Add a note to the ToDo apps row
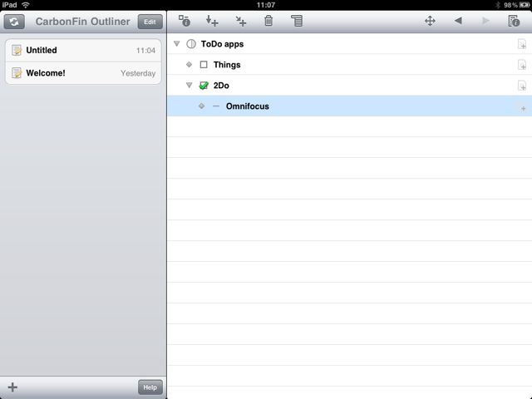532x399 pixels. [x=522, y=44]
